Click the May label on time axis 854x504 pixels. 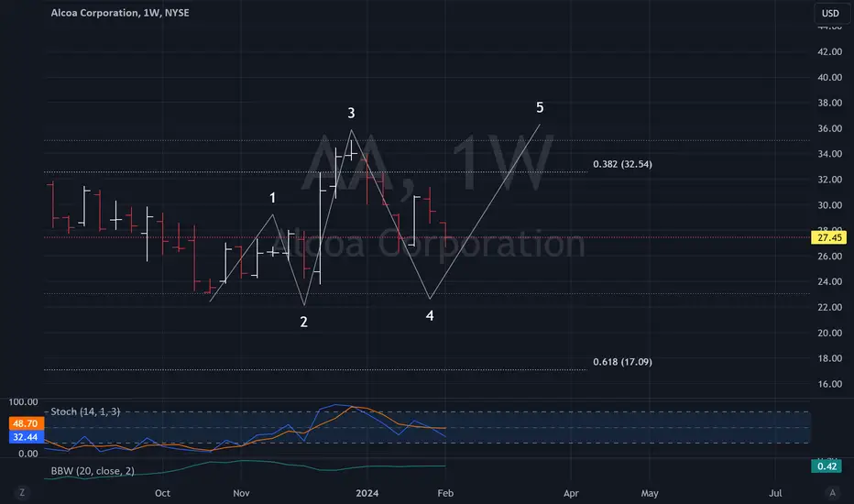tap(650, 493)
